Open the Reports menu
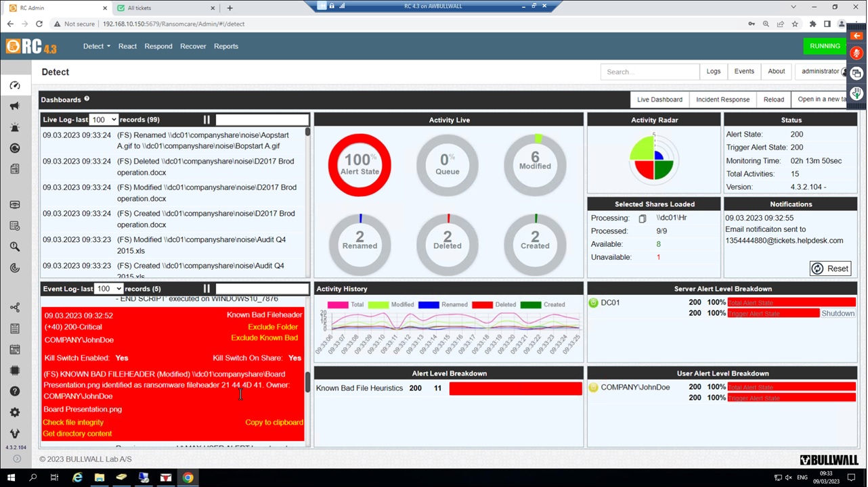Screen dimensions: 868x487 tap(226, 46)
